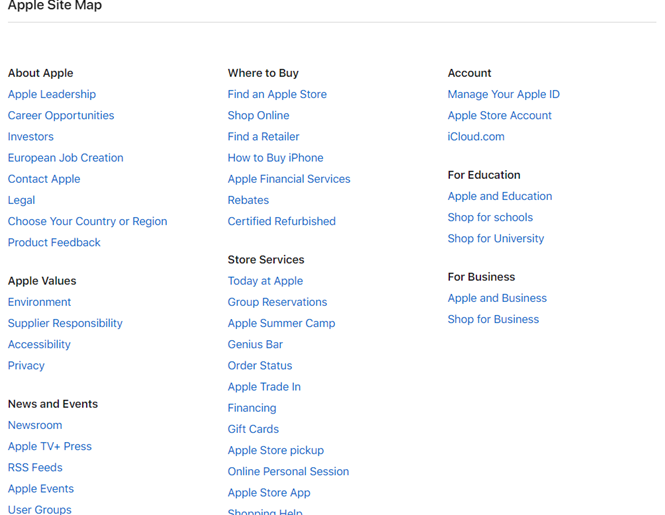Open the Rebates link

tap(249, 200)
